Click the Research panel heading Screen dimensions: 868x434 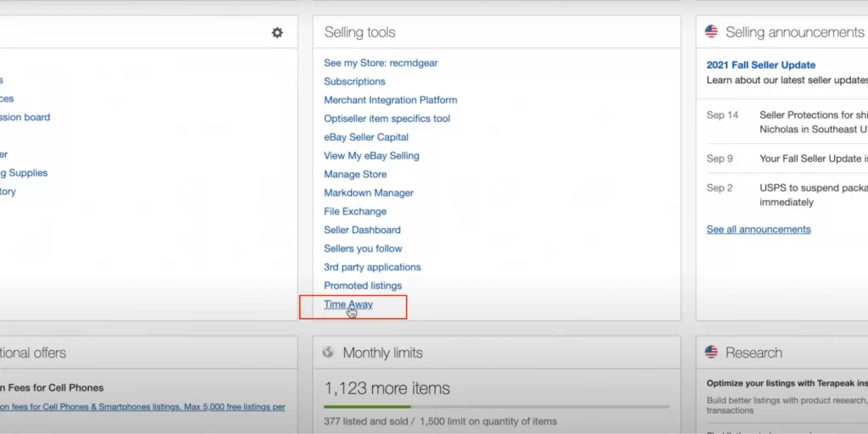pos(754,353)
